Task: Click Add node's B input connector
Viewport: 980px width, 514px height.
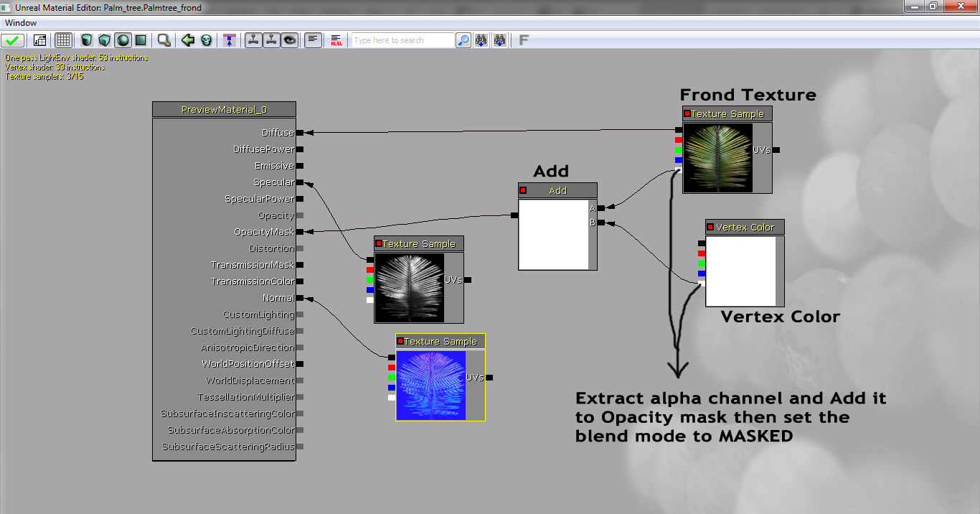Action: [x=601, y=223]
